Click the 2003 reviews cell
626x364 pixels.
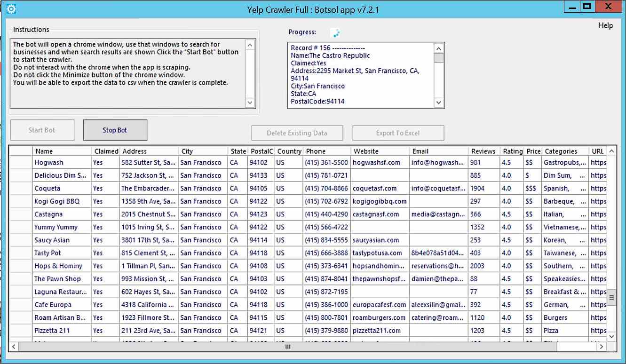point(484,266)
